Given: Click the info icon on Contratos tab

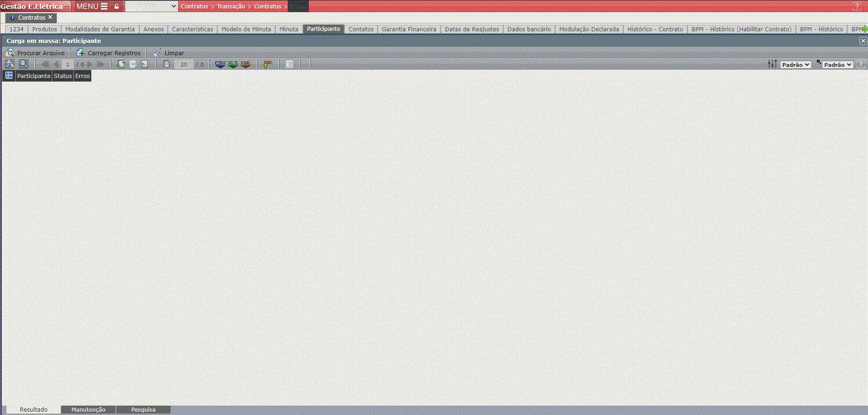Looking at the screenshot, I should [13, 18].
